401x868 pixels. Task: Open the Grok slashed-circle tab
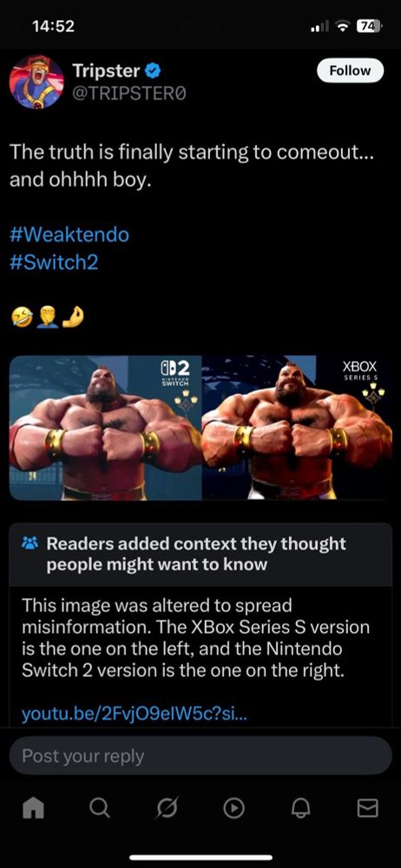click(168, 809)
